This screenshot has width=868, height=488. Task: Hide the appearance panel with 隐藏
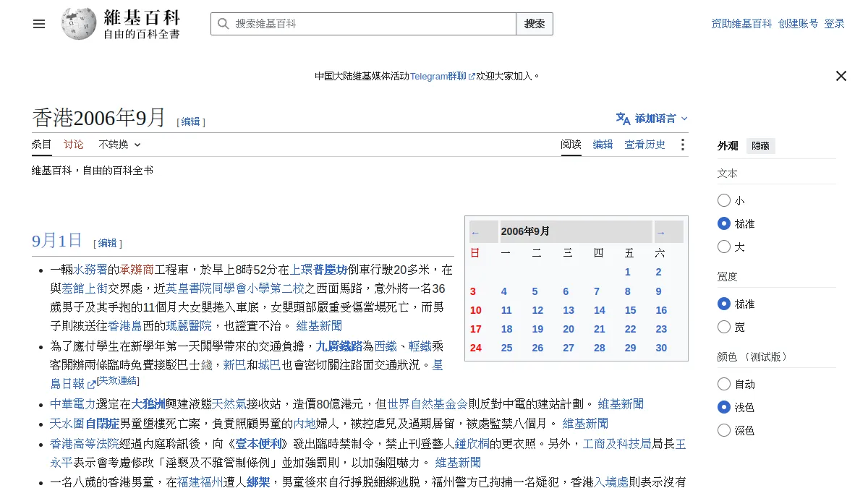coord(760,145)
